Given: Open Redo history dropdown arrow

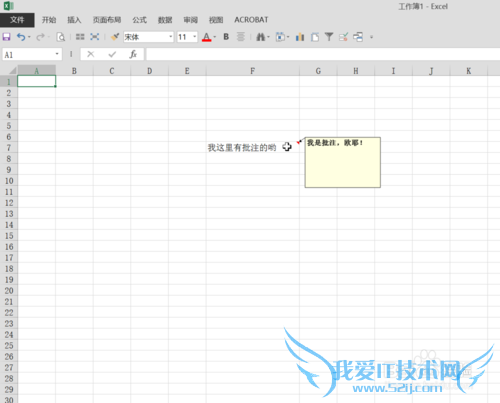Looking at the screenshot, I should click(48, 37).
